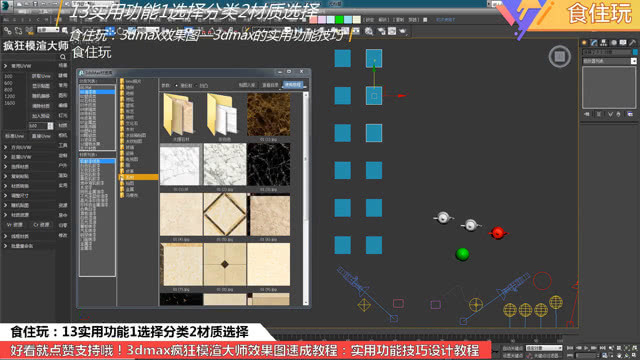This screenshot has height=360, width=640.
Task: Open the Create command panel tab
Action: click(x=584, y=42)
